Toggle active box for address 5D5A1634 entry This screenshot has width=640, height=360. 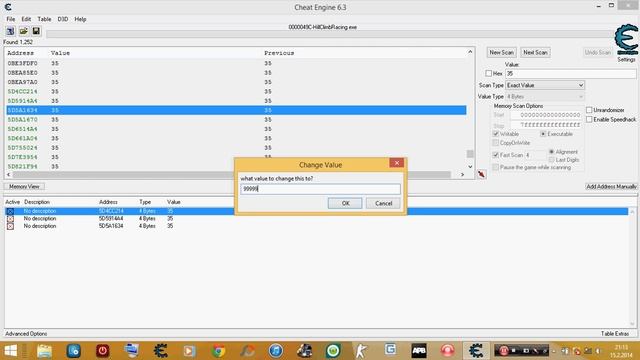click(10, 226)
